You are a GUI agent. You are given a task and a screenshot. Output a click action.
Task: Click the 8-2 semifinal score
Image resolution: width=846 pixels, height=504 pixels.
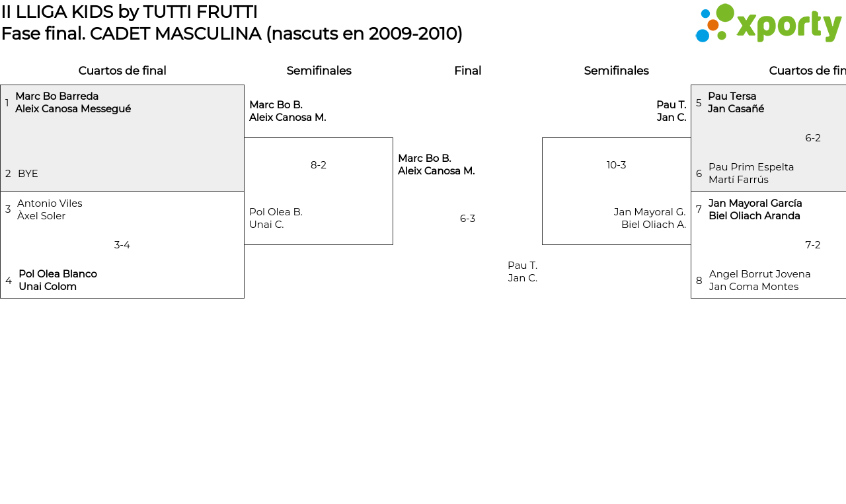[x=319, y=165]
